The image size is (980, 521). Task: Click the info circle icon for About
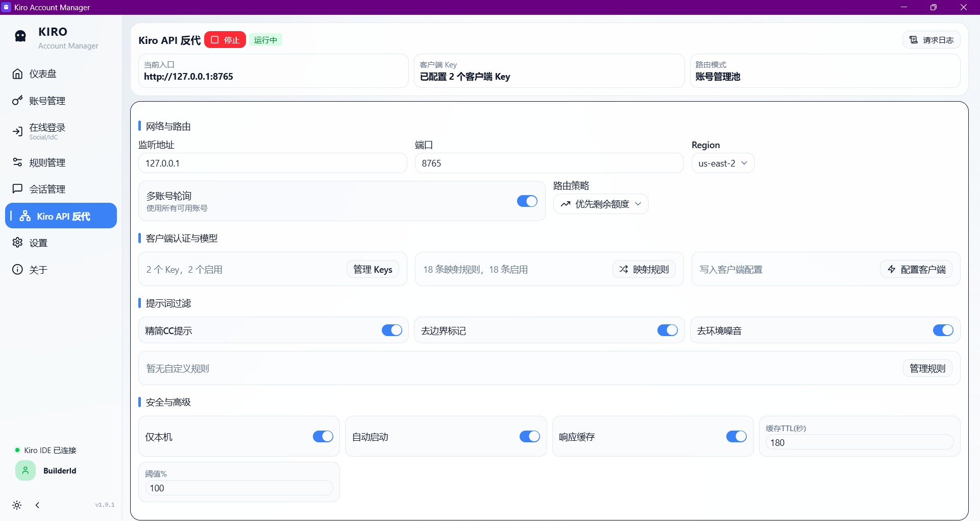tap(17, 269)
